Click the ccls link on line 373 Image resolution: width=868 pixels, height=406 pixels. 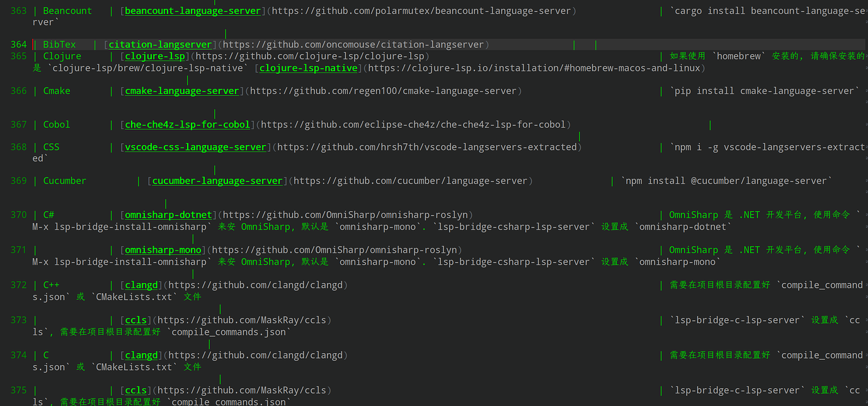tap(136, 320)
